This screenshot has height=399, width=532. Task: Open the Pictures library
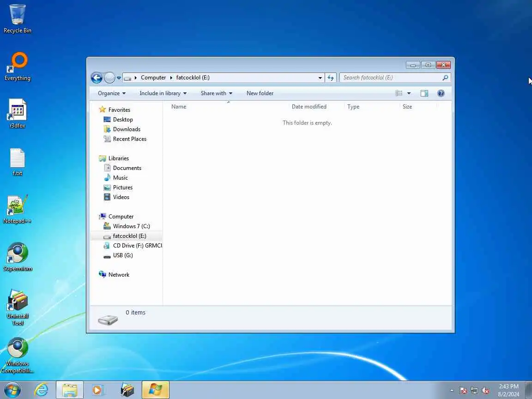(x=118, y=187)
